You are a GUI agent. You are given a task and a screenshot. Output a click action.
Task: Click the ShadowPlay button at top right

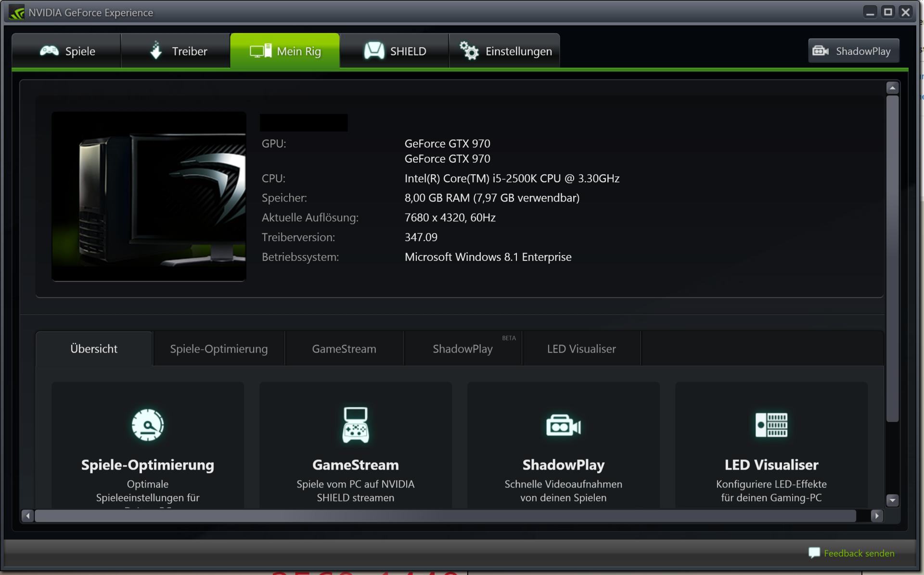pyautogui.click(x=853, y=51)
